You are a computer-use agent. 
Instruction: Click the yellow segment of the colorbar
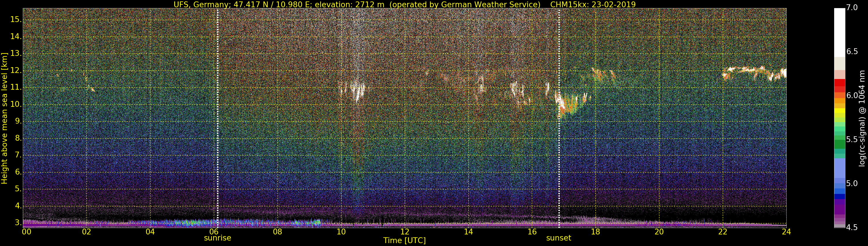tap(840, 111)
